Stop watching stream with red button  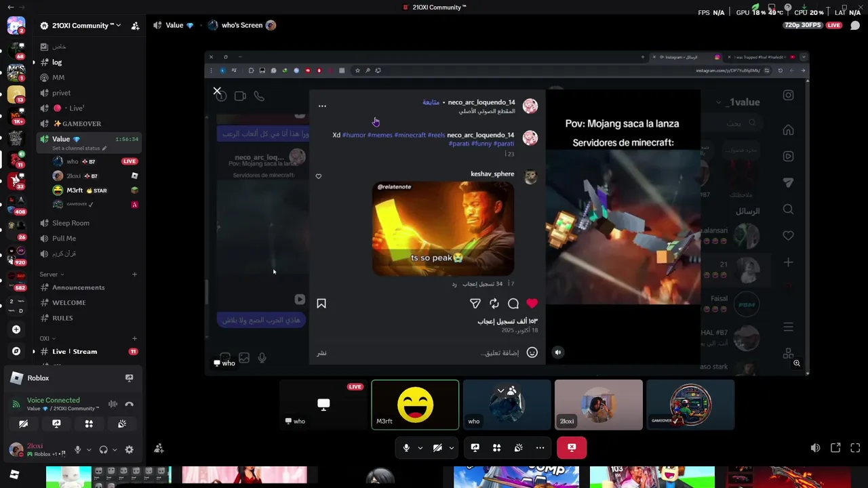pyautogui.click(x=572, y=447)
